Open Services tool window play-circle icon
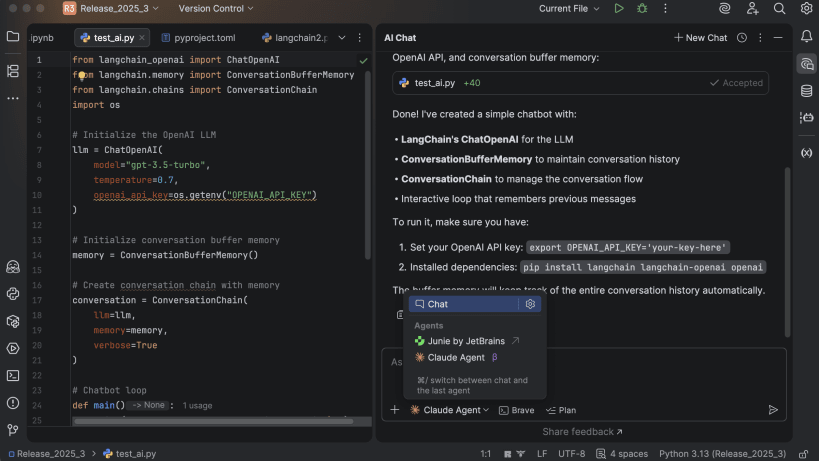This screenshot has width=819, height=461. pyautogui.click(x=13, y=348)
